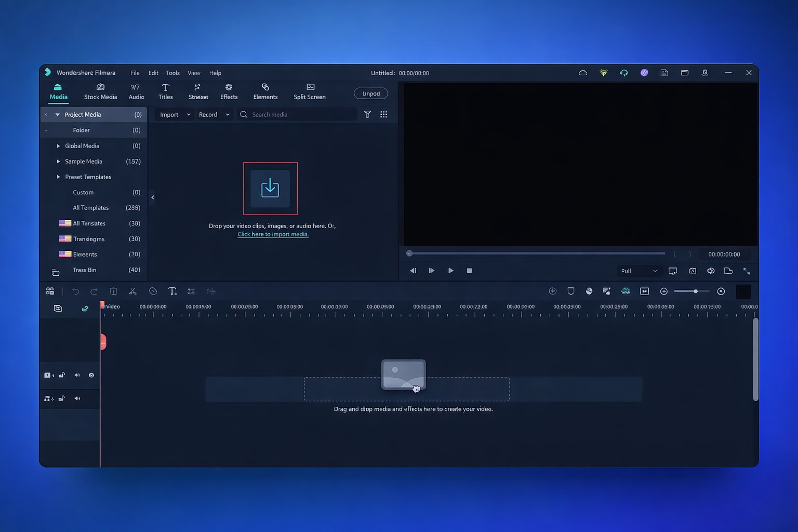
Task: Select the scissors split tool
Action: point(132,291)
